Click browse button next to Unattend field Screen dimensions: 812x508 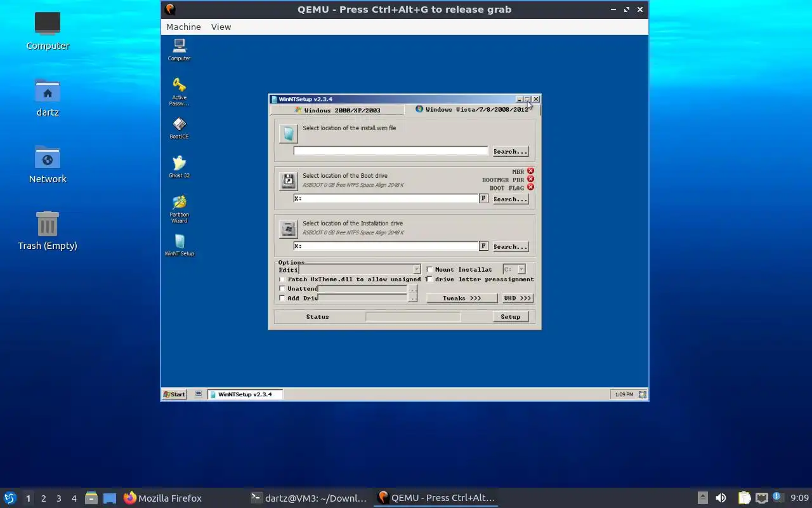click(x=413, y=289)
